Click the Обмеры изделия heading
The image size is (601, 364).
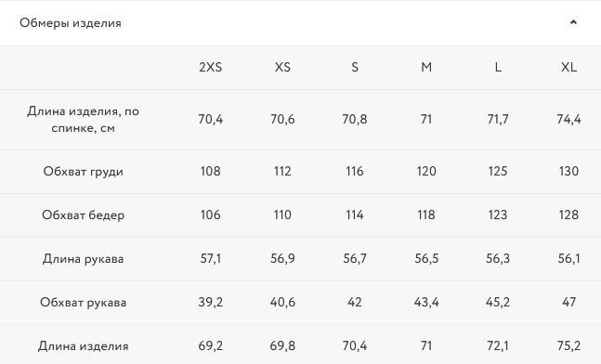click(x=71, y=23)
